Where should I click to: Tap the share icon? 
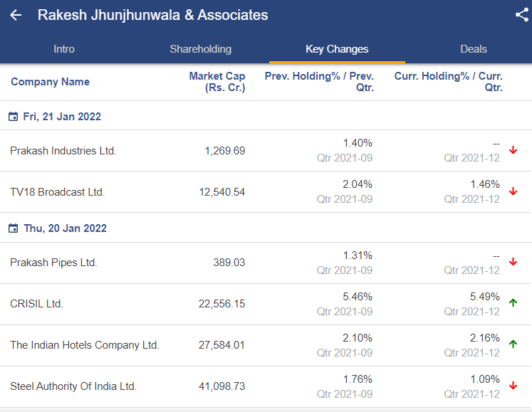[522, 15]
